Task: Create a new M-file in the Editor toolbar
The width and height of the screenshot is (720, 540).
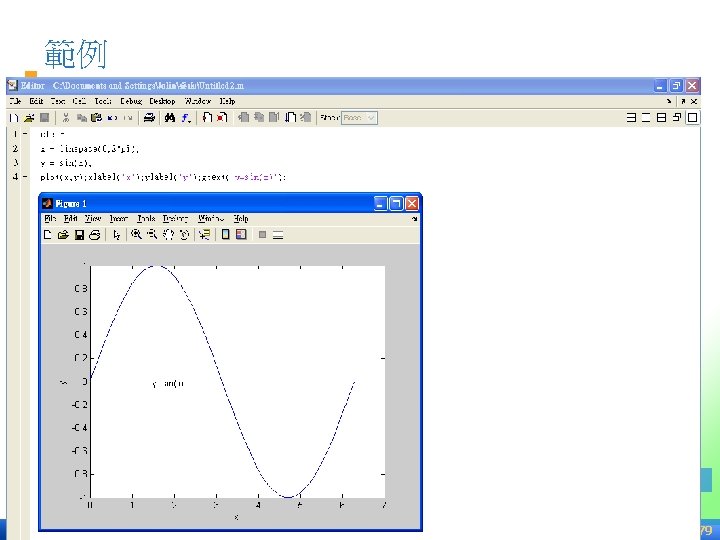Action: 14,118
